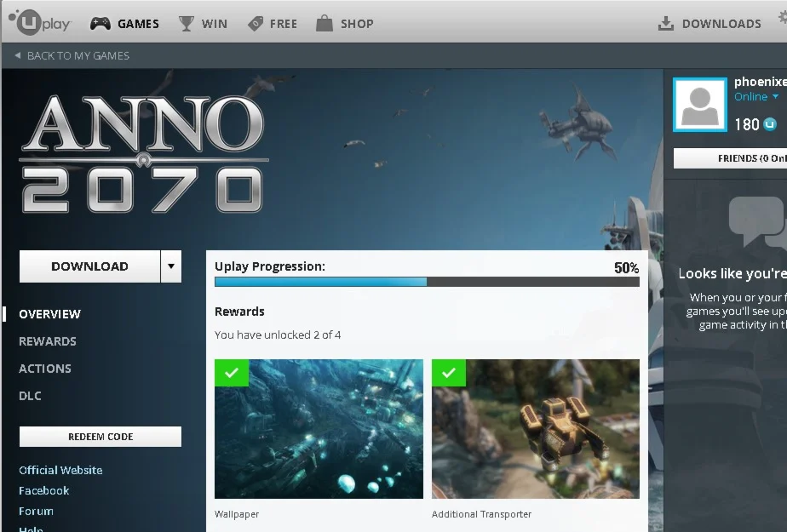Click the Download button
The height and width of the screenshot is (532, 787).
[89, 266]
